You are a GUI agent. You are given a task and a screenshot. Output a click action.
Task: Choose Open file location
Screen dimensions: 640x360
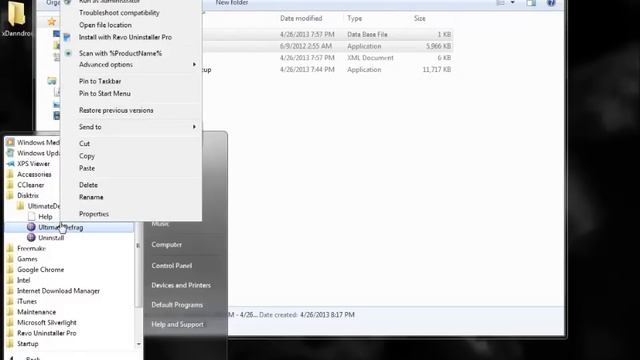click(x=105, y=25)
